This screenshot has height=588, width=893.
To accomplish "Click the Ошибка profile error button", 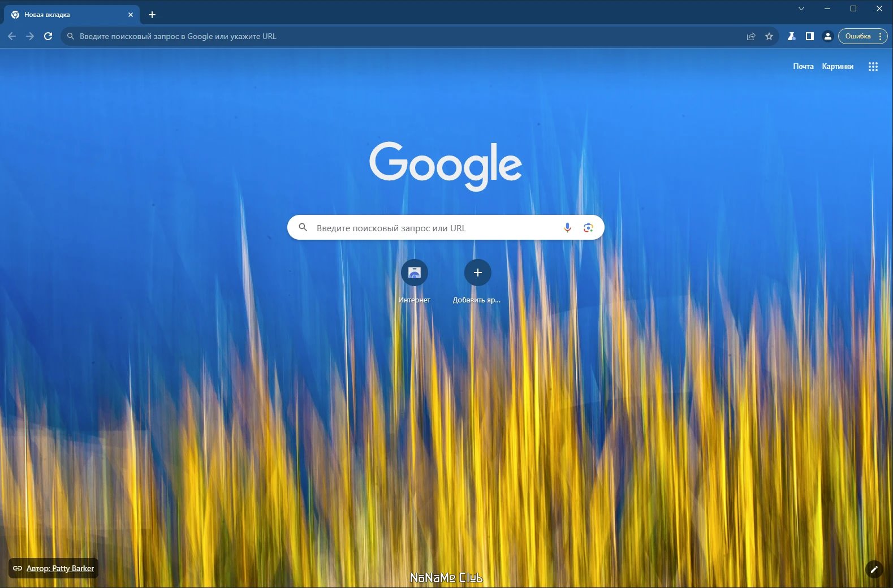I will (x=858, y=36).
